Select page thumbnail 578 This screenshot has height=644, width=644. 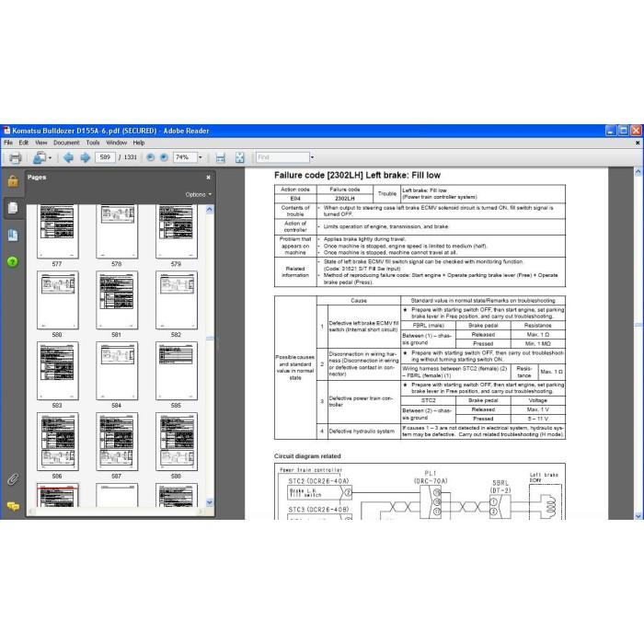pos(117,231)
